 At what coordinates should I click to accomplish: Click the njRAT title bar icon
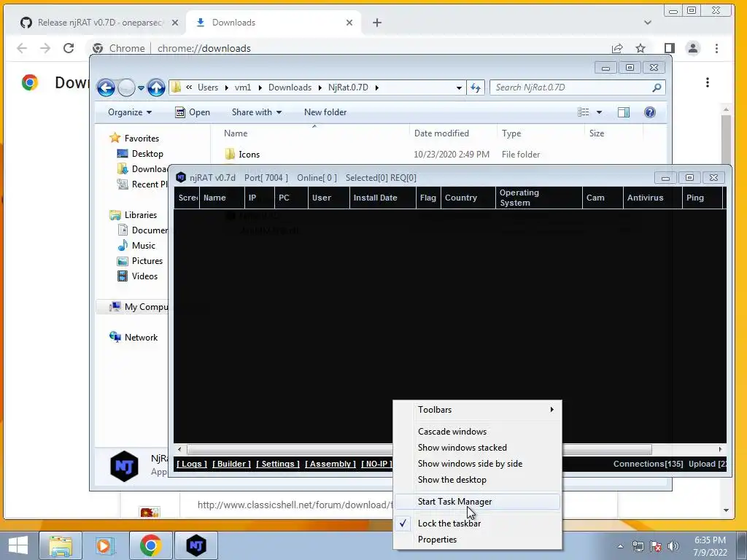coord(181,178)
